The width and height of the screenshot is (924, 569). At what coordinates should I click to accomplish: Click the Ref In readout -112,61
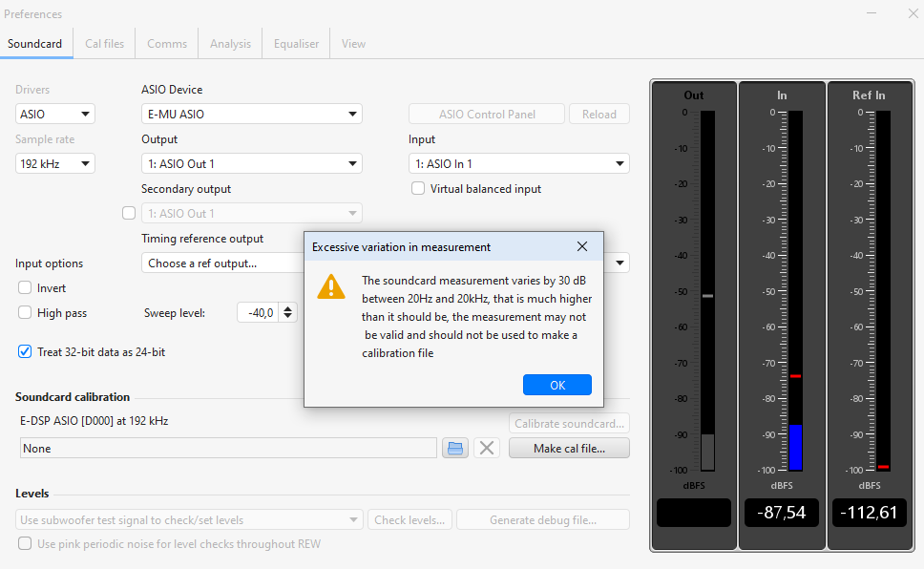point(870,513)
